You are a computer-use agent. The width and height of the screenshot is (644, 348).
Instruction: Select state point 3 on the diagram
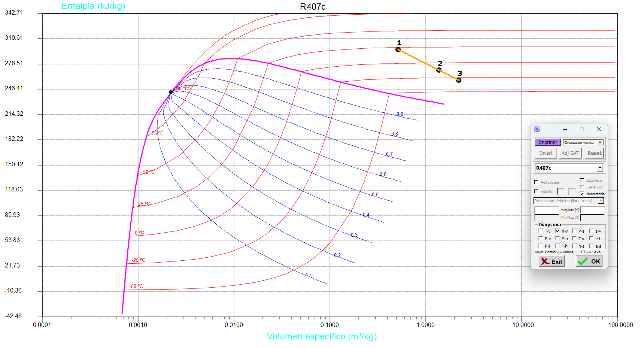[x=459, y=80]
